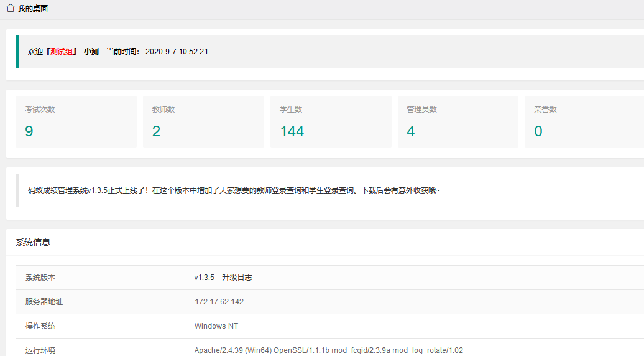
Task: Click the v1.3.5 release announcement text
Action: tap(234, 190)
